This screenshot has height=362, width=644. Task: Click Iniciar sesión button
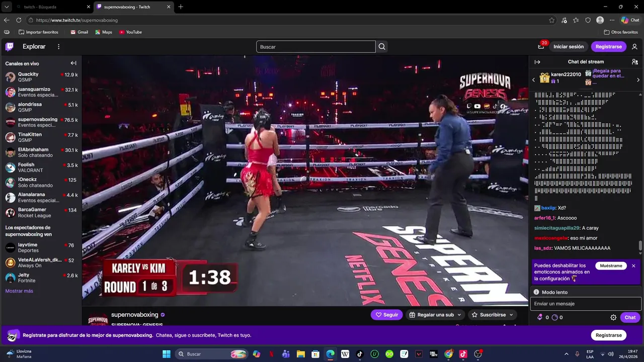pyautogui.click(x=569, y=47)
